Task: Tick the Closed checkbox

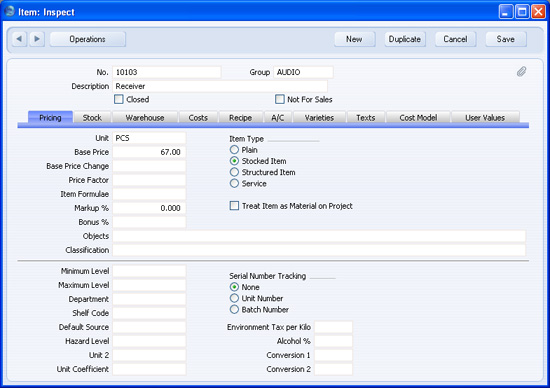Action: (x=119, y=99)
